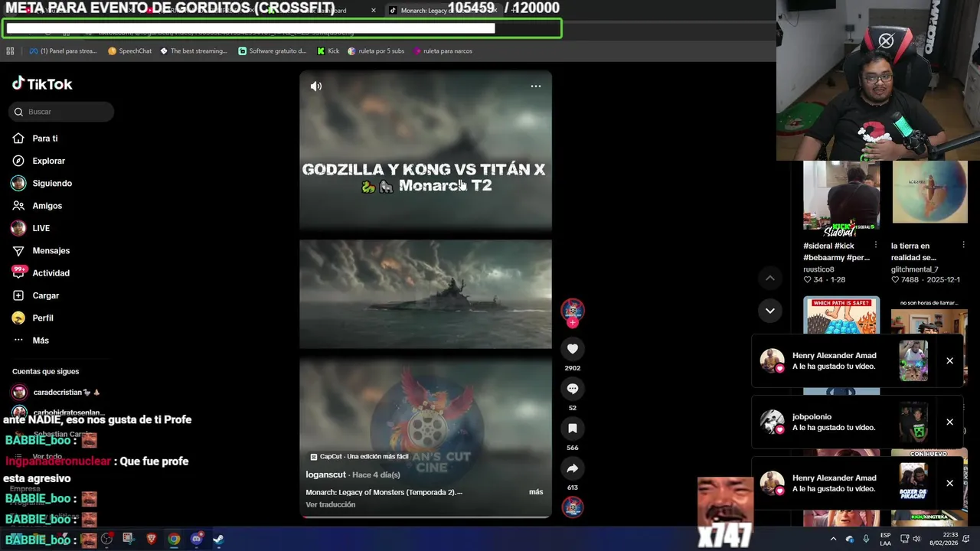Open the notification bell in taskbar
This screenshot has height=551, width=980.
coord(967,539)
